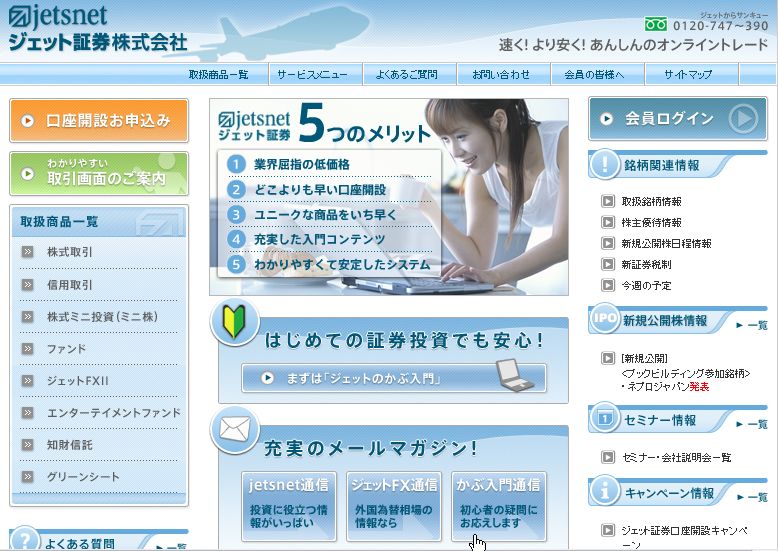This screenshot has width=778, height=551.
Task: Expand the セミナー情報 一覧 list
Action: coord(752,424)
